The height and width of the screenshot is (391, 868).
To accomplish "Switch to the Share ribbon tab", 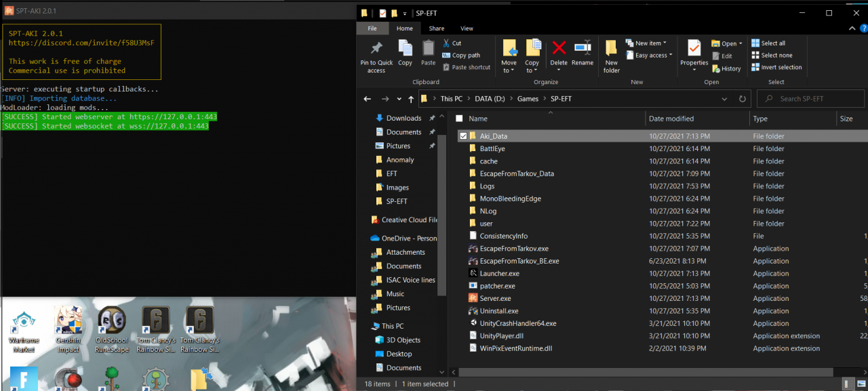I will [x=437, y=28].
